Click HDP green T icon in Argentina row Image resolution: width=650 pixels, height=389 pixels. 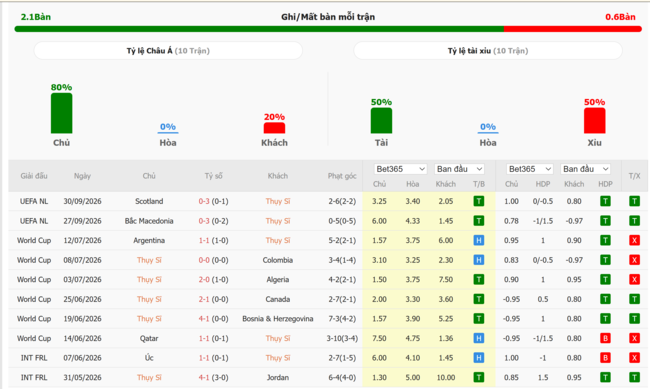605,240
